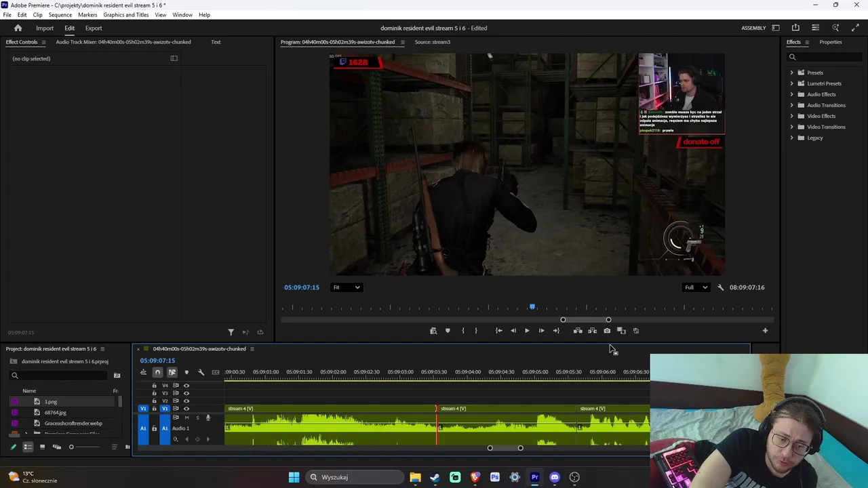The height and width of the screenshot is (488, 868).
Task: Mute the Audio 1 track
Action: coord(186,418)
